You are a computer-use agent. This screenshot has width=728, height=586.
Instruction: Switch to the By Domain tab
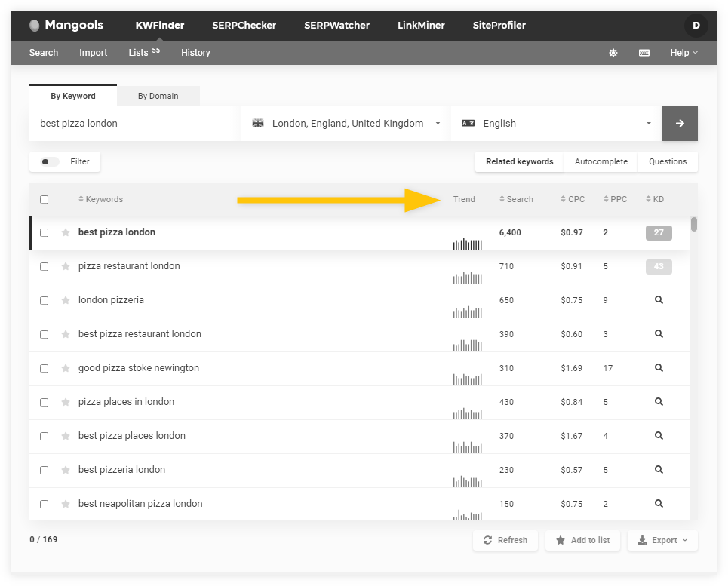(x=158, y=96)
